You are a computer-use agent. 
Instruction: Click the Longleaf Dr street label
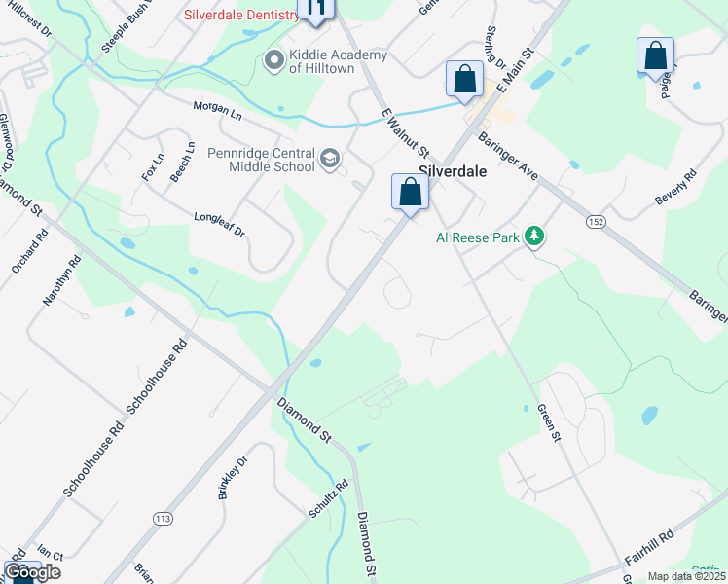pyautogui.click(x=220, y=225)
